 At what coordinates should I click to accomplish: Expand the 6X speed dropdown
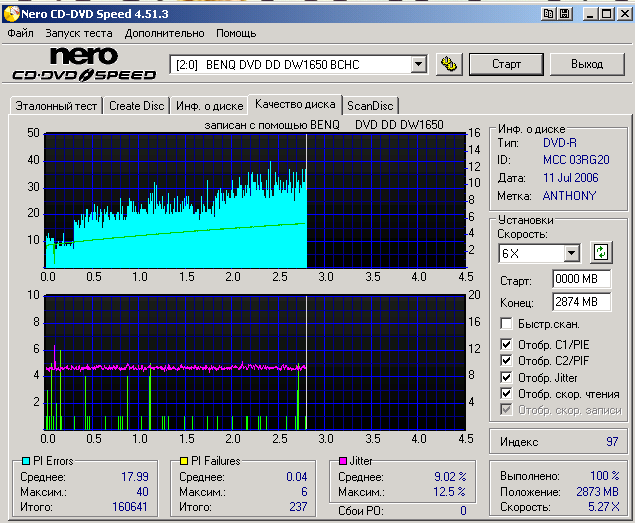point(571,254)
